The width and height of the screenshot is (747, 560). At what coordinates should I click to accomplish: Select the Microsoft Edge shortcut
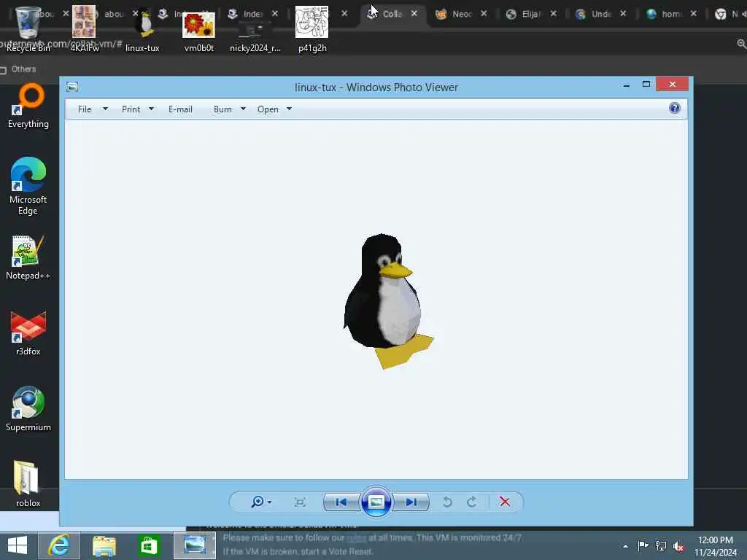pyautogui.click(x=28, y=186)
